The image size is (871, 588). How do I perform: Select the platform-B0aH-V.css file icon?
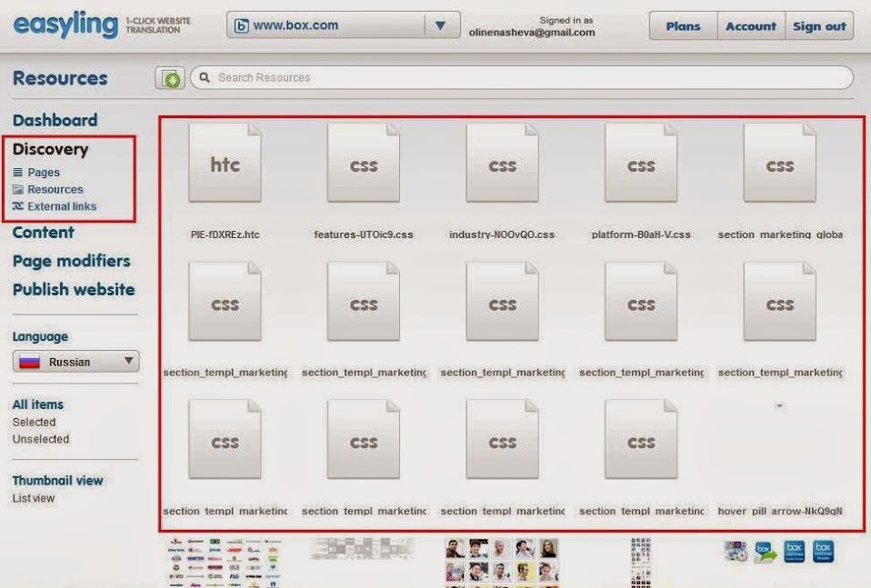pyautogui.click(x=642, y=163)
